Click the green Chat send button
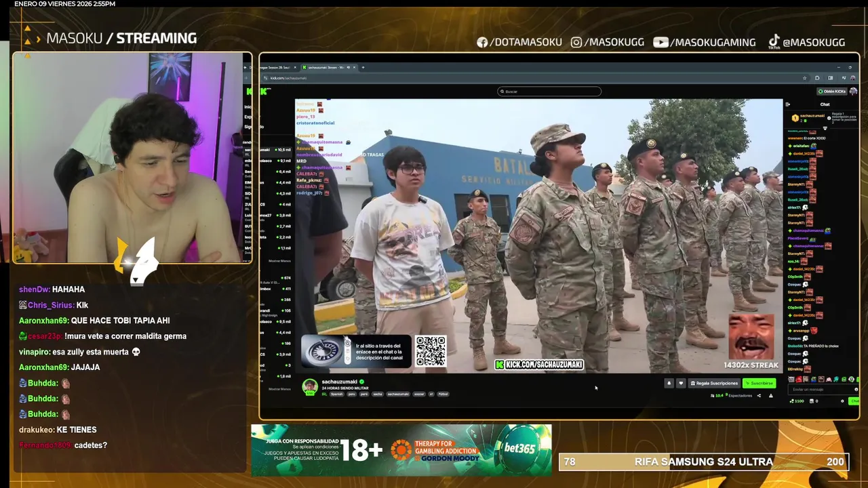The height and width of the screenshot is (488, 868). (855, 401)
